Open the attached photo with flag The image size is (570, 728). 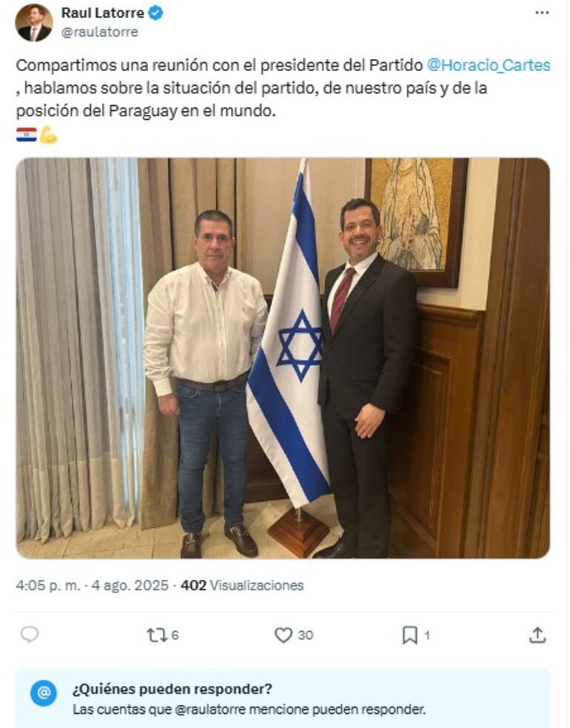point(283,358)
